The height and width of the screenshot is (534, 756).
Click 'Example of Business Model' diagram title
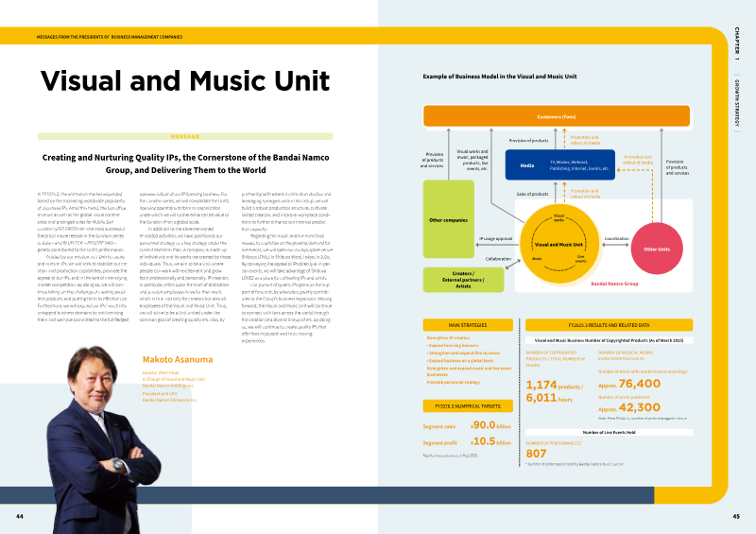pyautogui.click(x=500, y=77)
